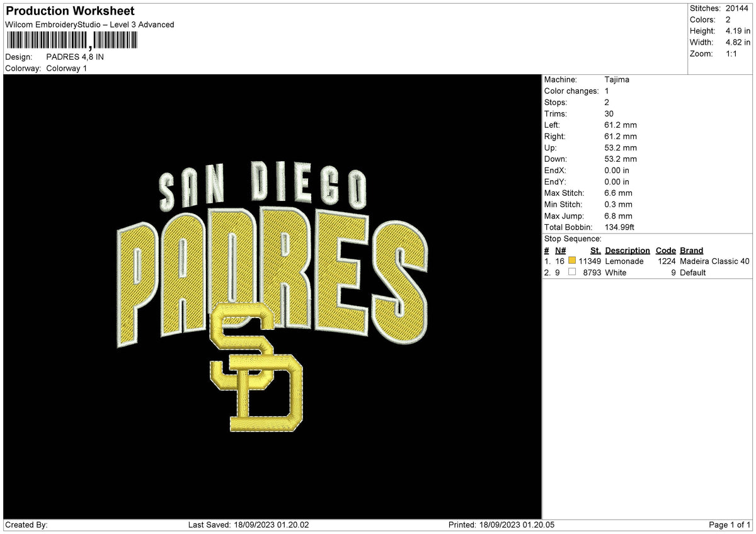Image resolution: width=756 pixels, height=534 pixels.
Task: Click 'Default' brand in row 2
Action: tap(693, 273)
